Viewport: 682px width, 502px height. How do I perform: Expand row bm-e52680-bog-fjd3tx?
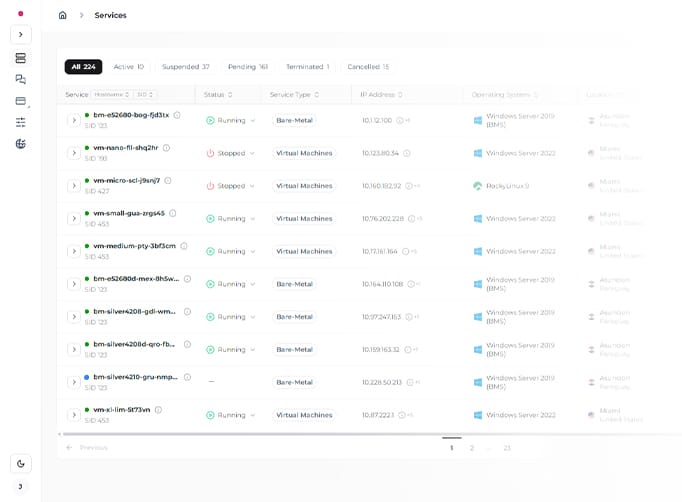coord(74,120)
